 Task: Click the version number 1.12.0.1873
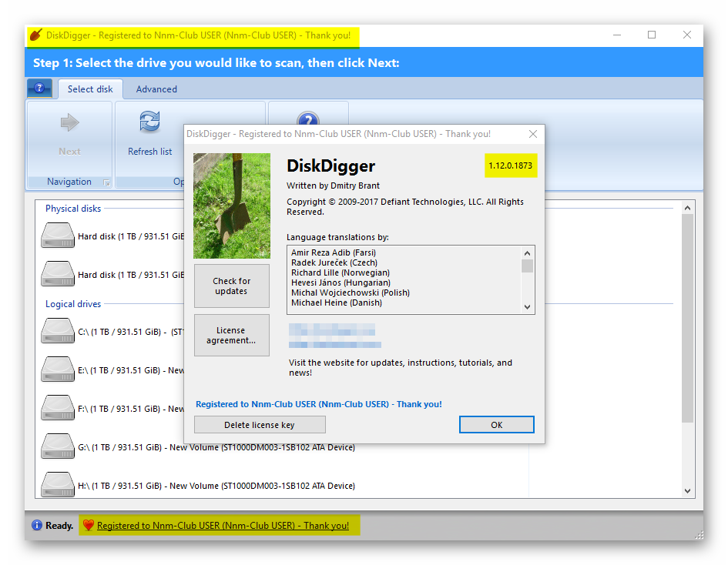[510, 165]
